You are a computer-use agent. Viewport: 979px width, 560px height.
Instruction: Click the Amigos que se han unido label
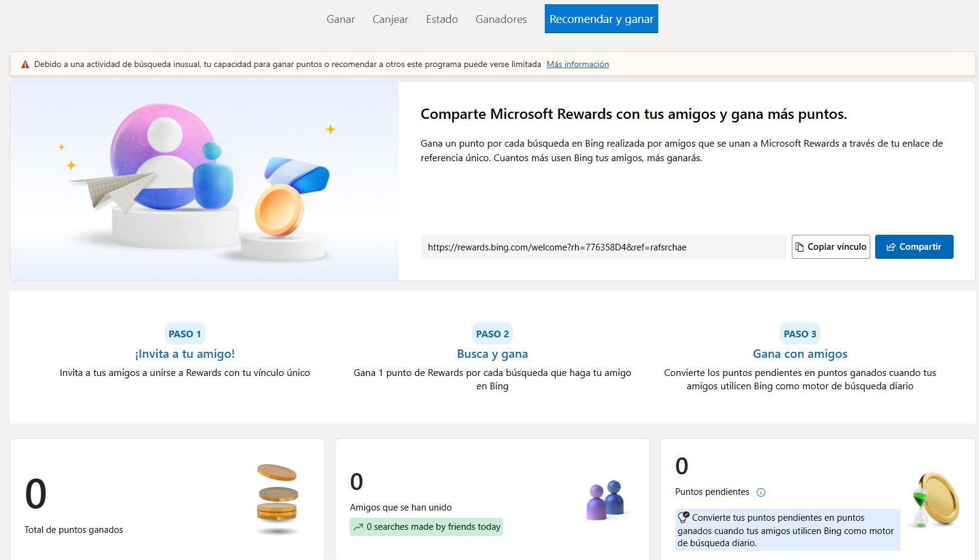pyautogui.click(x=400, y=507)
